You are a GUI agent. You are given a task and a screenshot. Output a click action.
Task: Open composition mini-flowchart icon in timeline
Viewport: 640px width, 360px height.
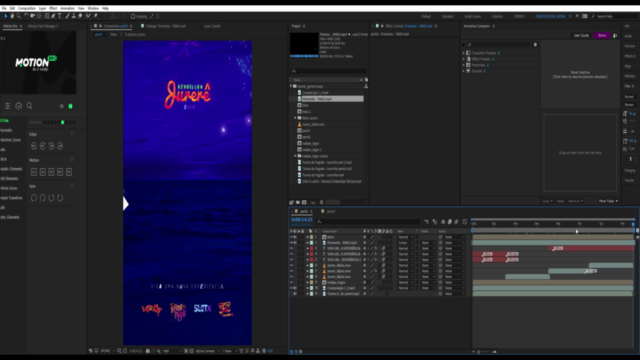point(427,222)
